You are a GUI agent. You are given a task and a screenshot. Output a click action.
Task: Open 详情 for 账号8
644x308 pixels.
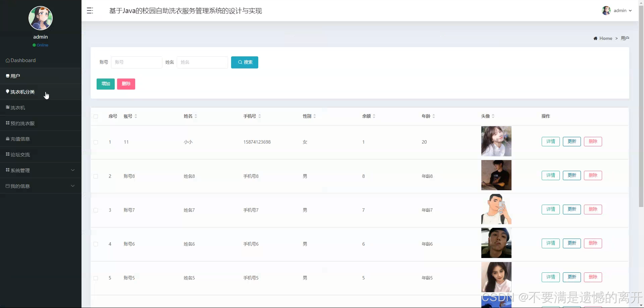click(x=551, y=175)
